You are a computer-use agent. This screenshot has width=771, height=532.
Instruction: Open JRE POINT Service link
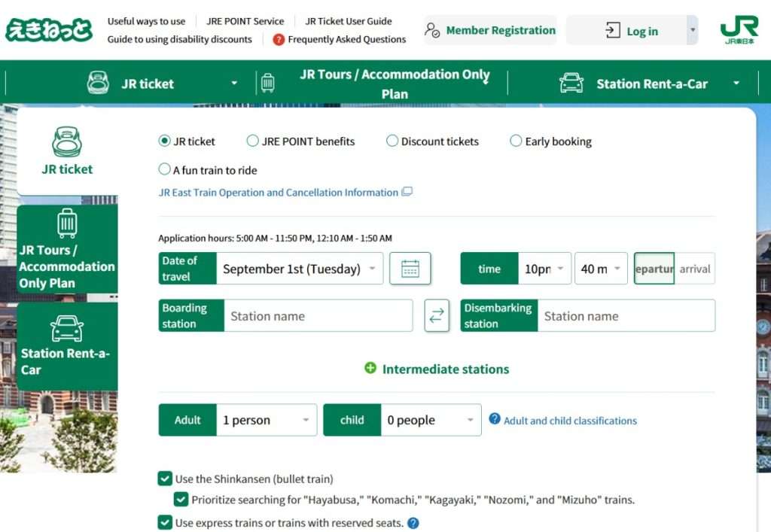coord(245,21)
